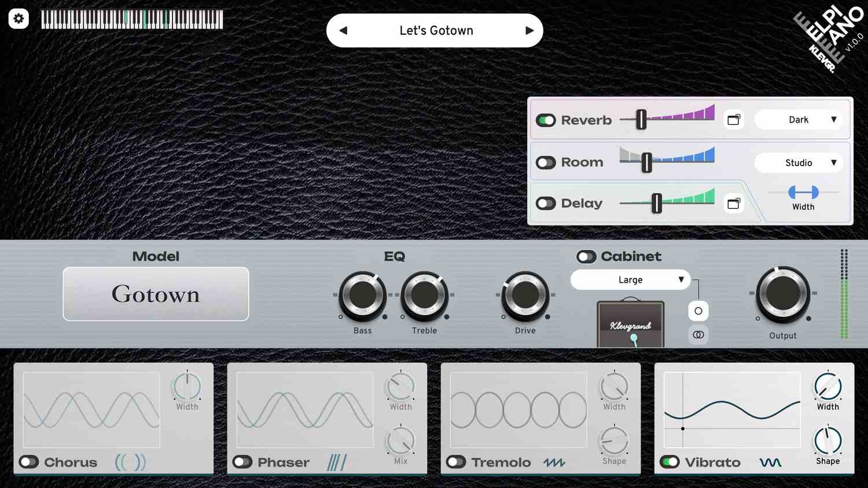868x488 pixels.
Task: Click the Gotown model selector button
Action: click(156, 294)
